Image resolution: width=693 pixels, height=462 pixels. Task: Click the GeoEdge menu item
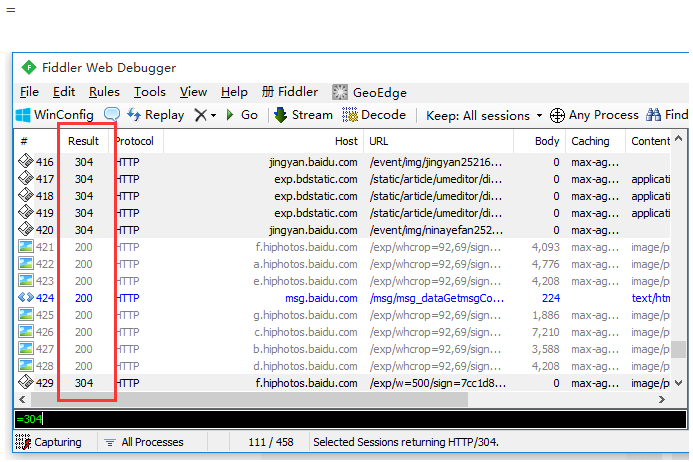click(369, 92)
